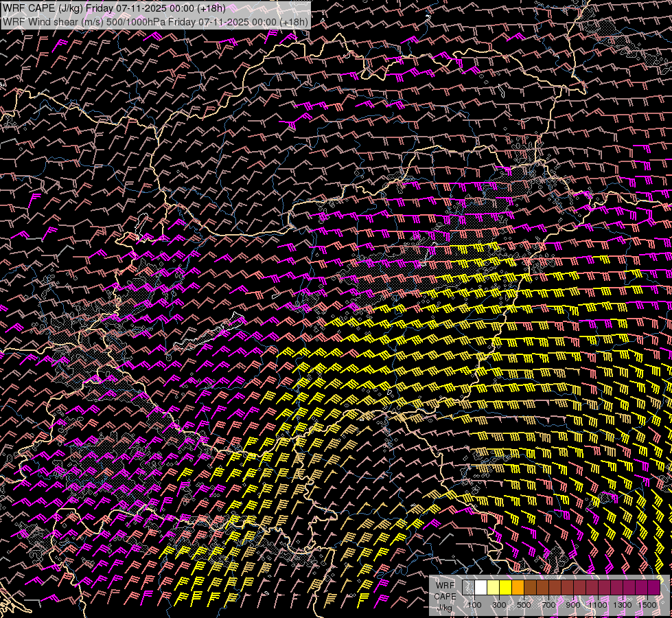Select the transparent first swatch of the legend
The width and height of the screenshot is (672, 618).
click(468, 588)
